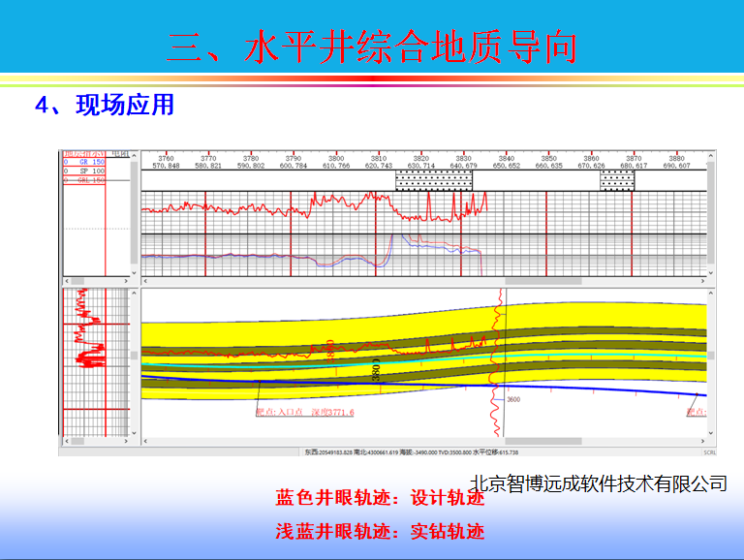The image size is (744, 560).
Task: Click the 3800 depth marker on the ruler
Action: (x=336, y=158)
